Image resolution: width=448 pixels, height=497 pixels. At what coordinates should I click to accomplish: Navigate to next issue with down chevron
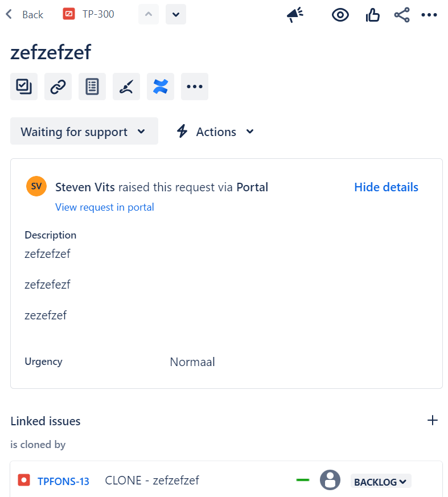click(x=176, y=14)
